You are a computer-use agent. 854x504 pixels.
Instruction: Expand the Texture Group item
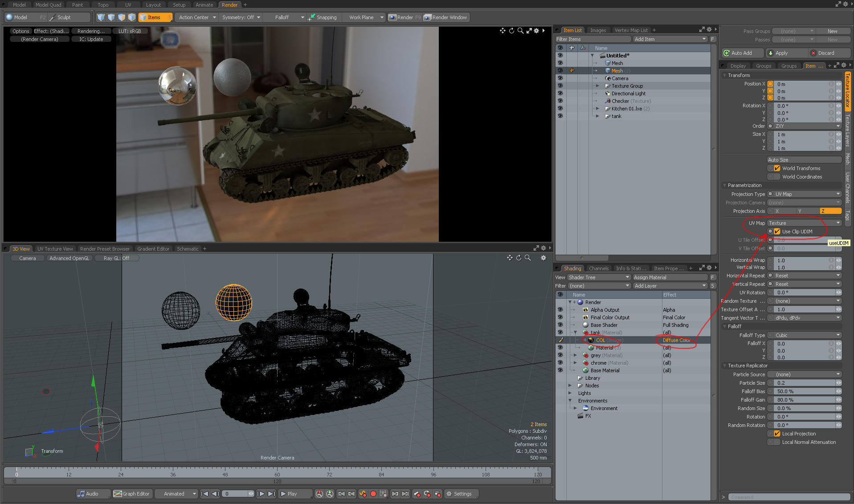(x=597, y=86)
